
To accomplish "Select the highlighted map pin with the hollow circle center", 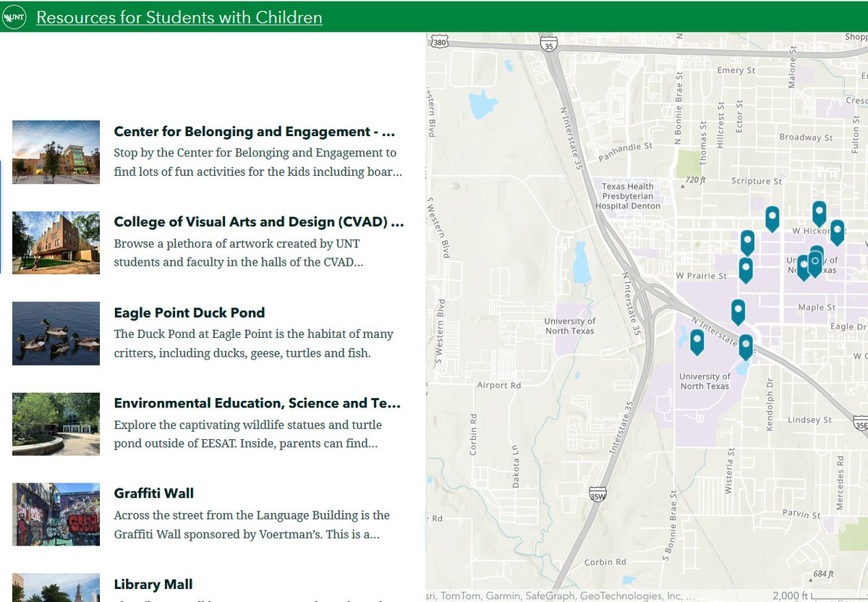I will (814, 263).
